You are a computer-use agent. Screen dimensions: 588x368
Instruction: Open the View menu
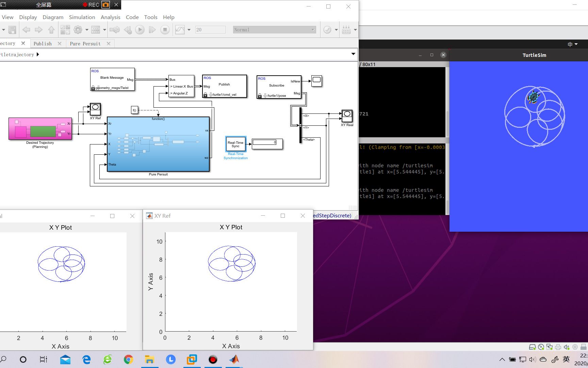click(x=7, y=17)
